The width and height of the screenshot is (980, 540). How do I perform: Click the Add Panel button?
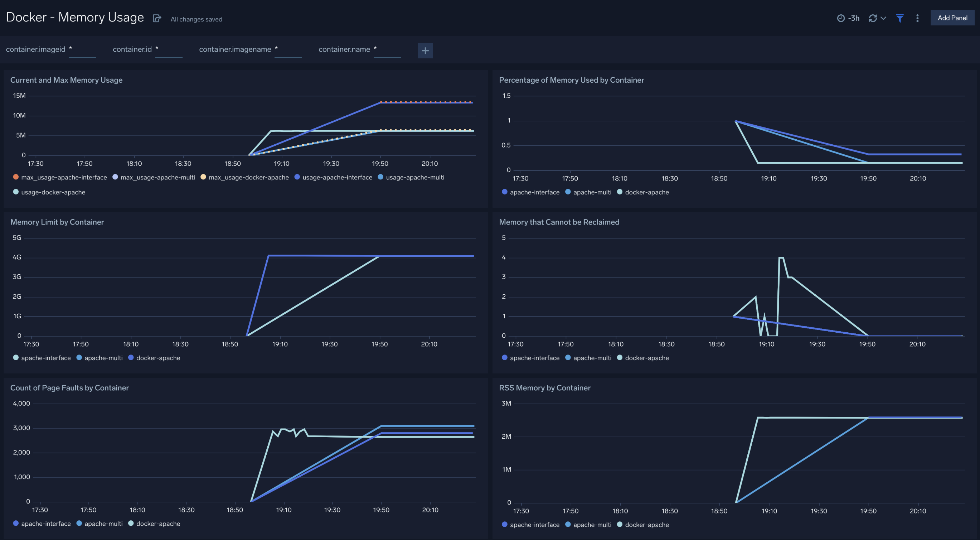coord(952,18)
